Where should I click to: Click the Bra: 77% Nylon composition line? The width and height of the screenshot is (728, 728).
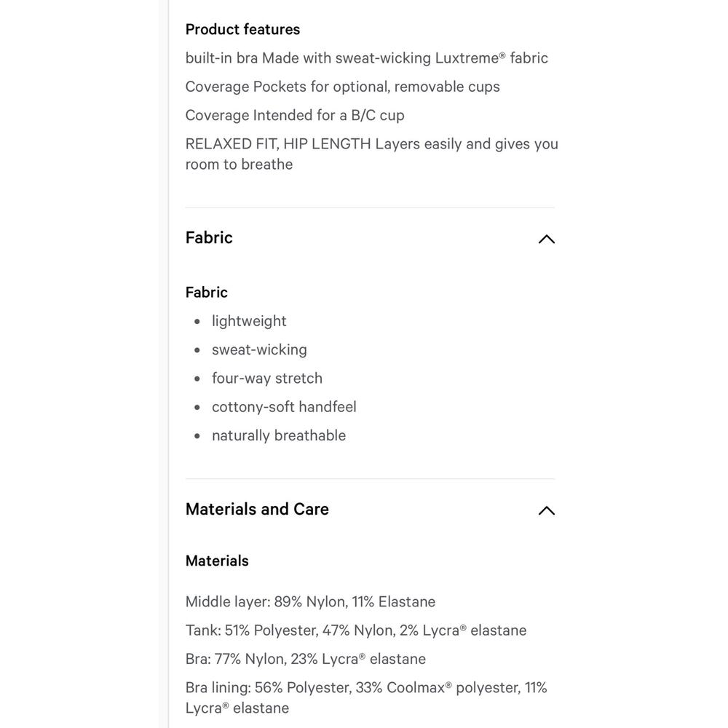[305, 659]
